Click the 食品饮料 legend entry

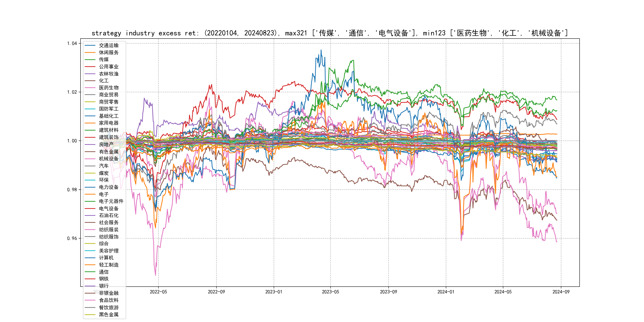tap(109, 300)
